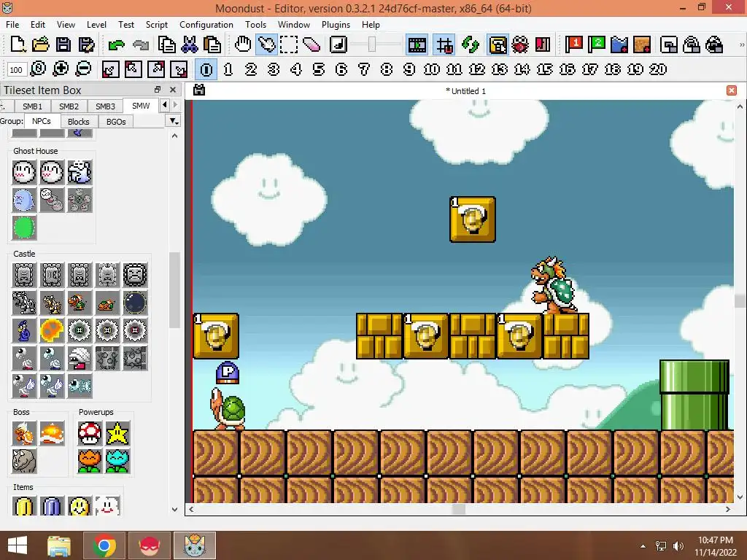Screen dimensions: 747x560
Task: Open a level using folder icon
Action: click(41, 44)
